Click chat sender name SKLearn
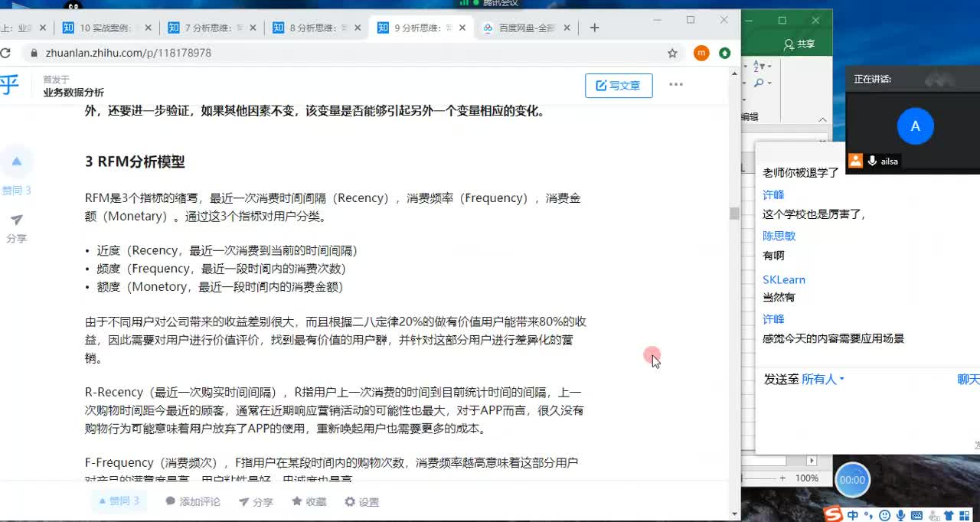Image resolution: width=980 pixels, height=522 pixels. tap(784, 279)
